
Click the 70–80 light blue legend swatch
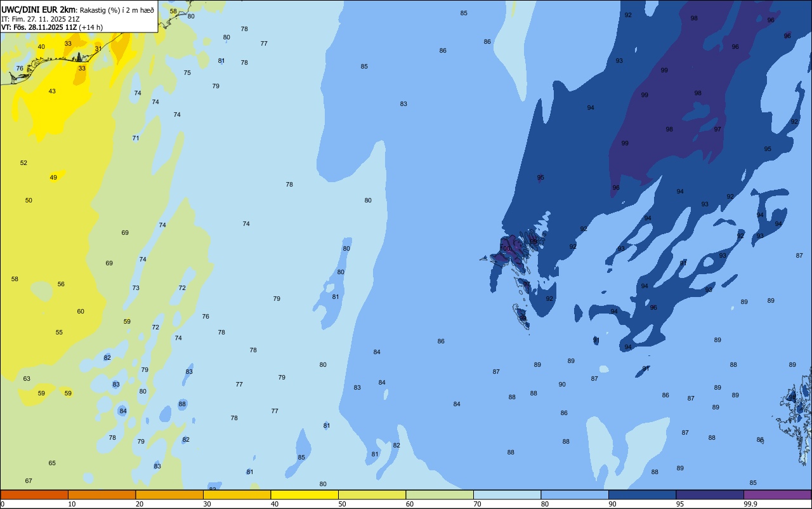[x=507, y=494]
